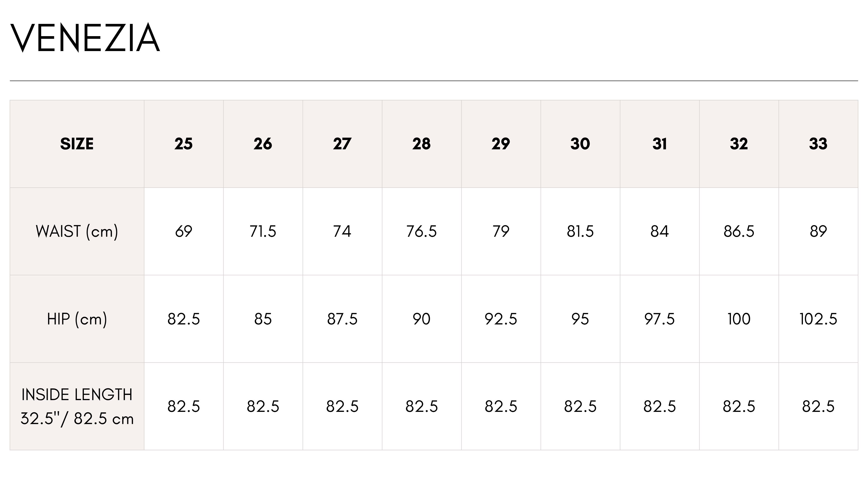
Task: Click hip value 85
Action: point(263,319)
